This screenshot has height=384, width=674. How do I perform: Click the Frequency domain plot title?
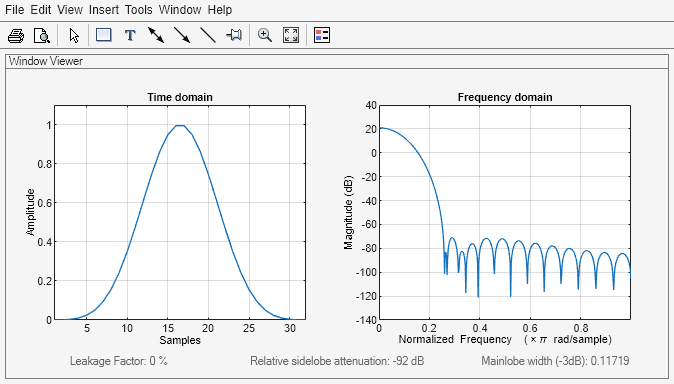tap(505, 97)
